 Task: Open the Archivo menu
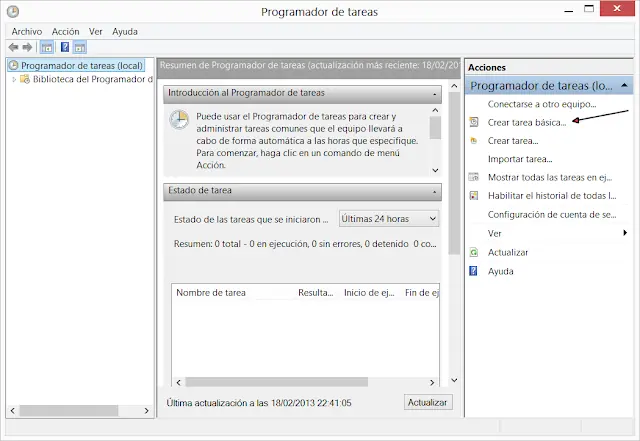point(27,31)
